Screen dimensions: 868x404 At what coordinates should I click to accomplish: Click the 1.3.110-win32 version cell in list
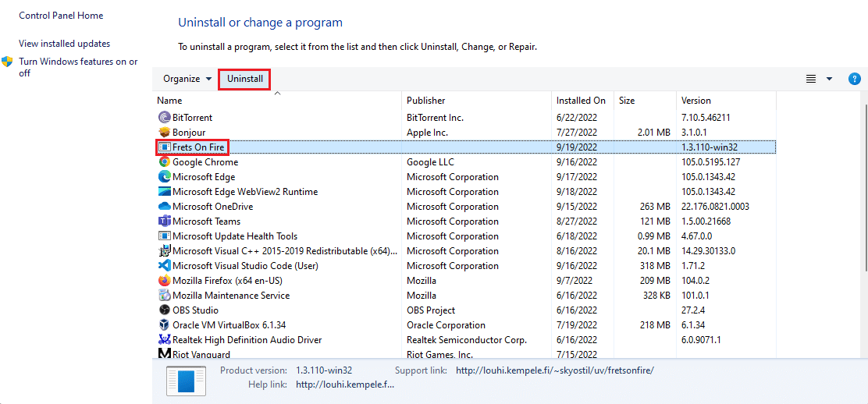[710, 147]
